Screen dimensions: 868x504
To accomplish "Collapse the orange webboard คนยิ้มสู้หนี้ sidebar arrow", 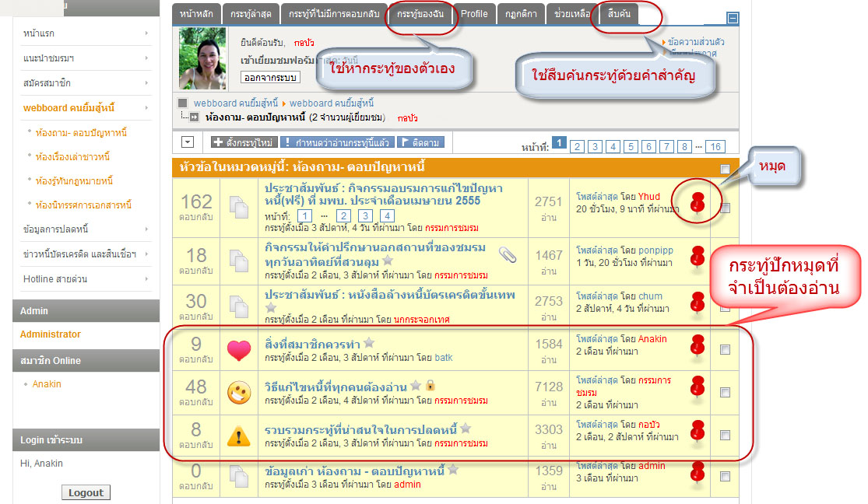I will pyautogui.click(x=146, y=108).
